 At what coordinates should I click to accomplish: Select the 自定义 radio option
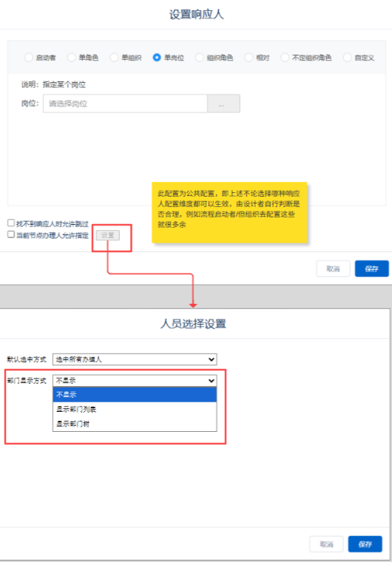pos(347,58)
